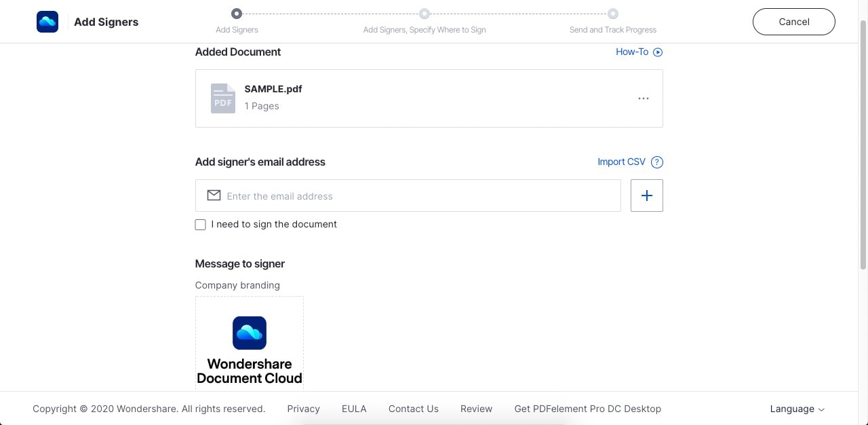
Task: Expand the Language dropdown
Action: pos(797,409)
